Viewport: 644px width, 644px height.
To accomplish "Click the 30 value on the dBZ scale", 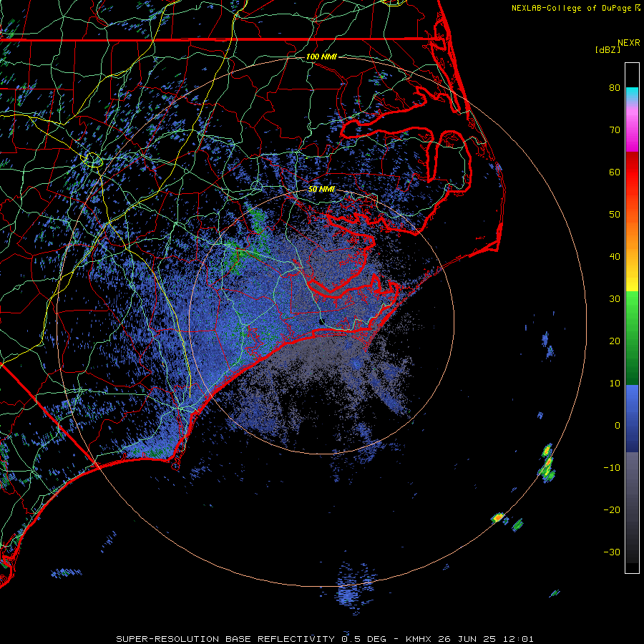I will point(615,299).
